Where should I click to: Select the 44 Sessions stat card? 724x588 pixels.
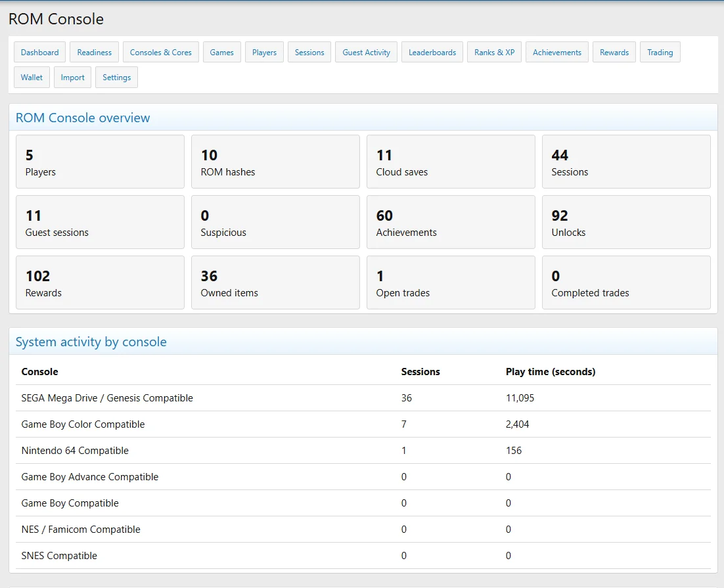626,162
